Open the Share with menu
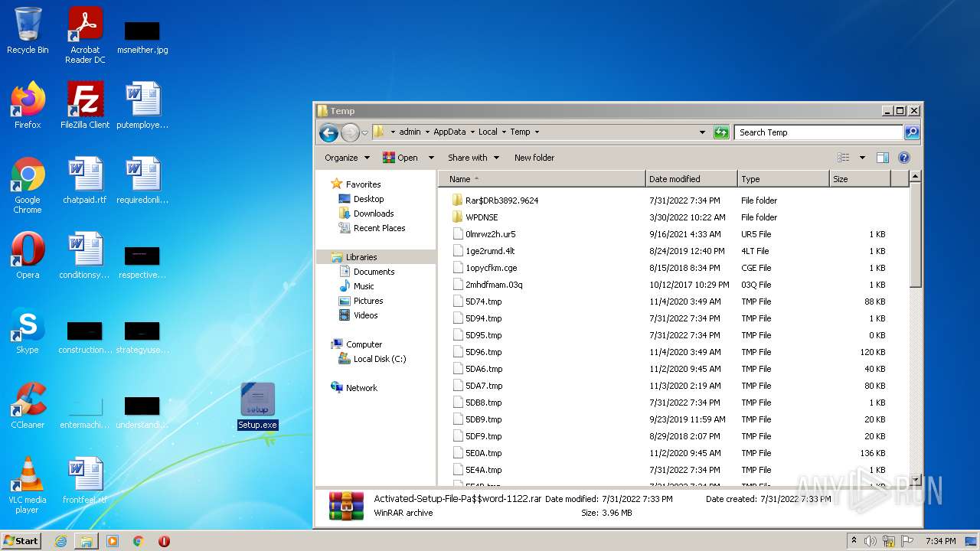980x551 pixels. click(473, 158)
